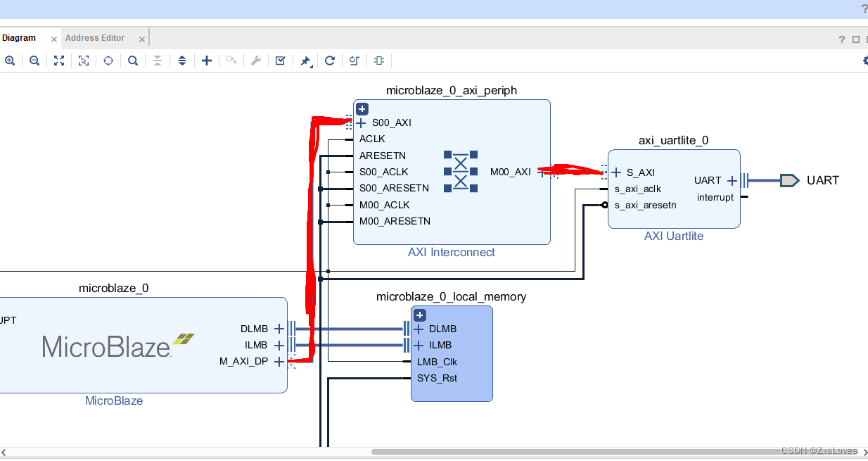This screenshot has height=461, width=868.
Task: Expand the ILMB interface on microblaze_0
Action: tap(279, 346)
